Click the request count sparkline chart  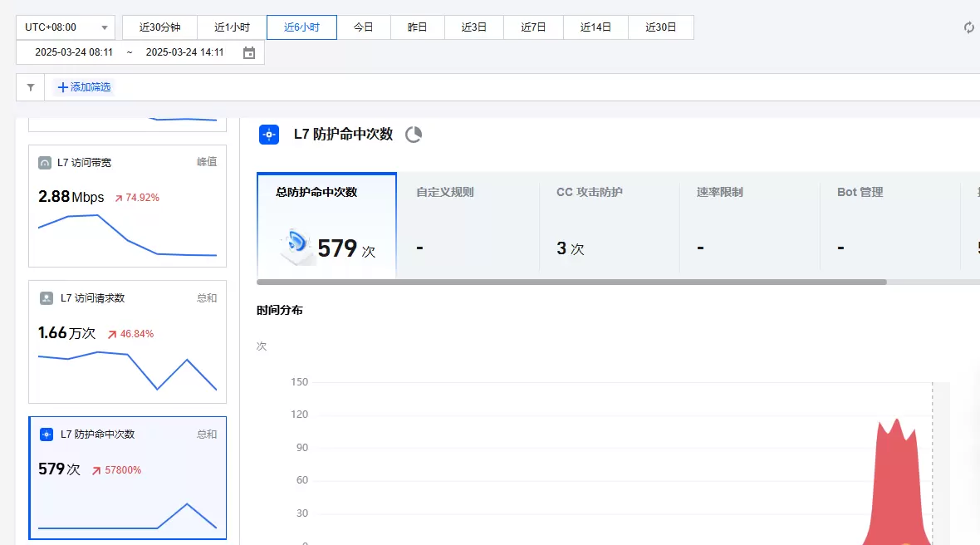pos(128,371)
